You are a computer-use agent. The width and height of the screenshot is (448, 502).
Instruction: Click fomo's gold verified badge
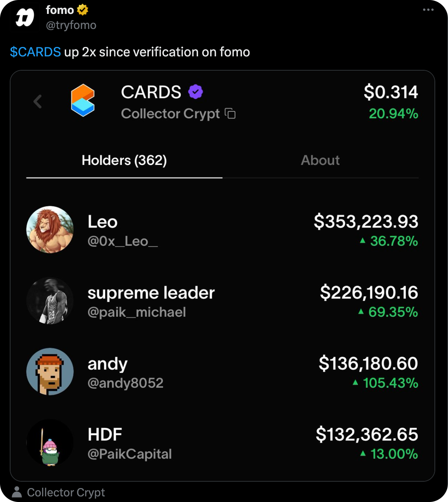point(83,10)
